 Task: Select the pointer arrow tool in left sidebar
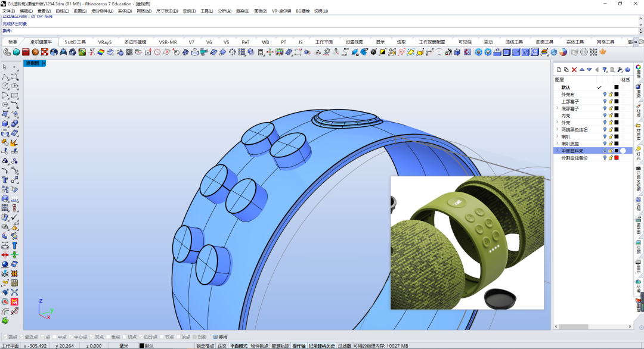(x=5, y=67)
